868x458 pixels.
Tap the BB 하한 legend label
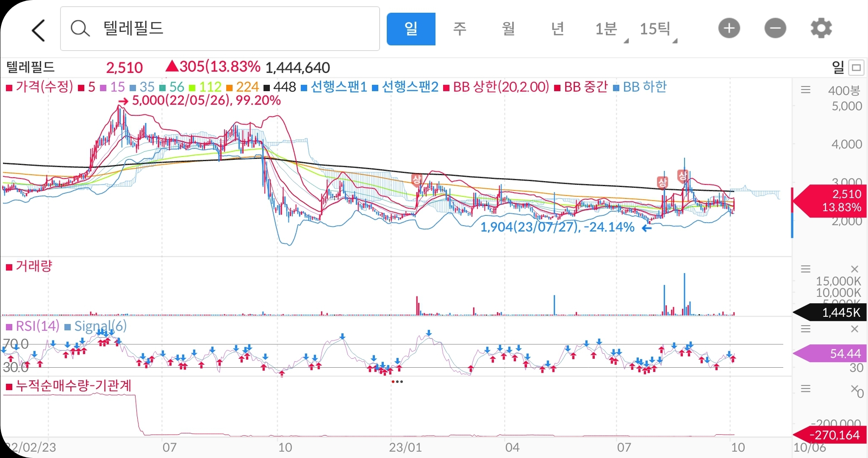tap(640, 87)
